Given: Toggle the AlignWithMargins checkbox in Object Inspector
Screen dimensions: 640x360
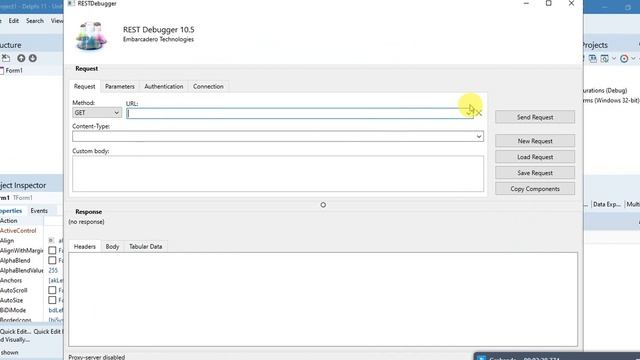Looking at the screenshot, I should point(52,250).
